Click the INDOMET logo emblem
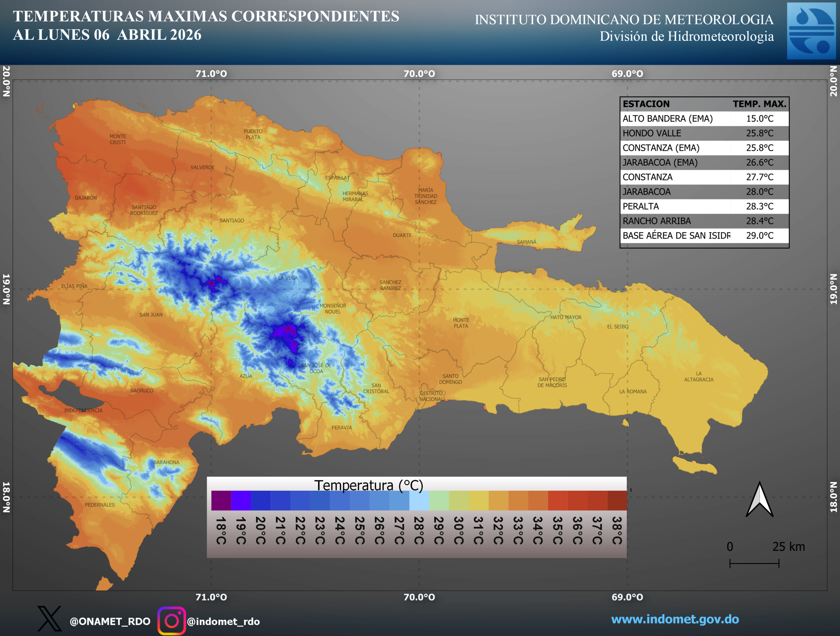Viewport: 840px width, 636px height. 811,31
